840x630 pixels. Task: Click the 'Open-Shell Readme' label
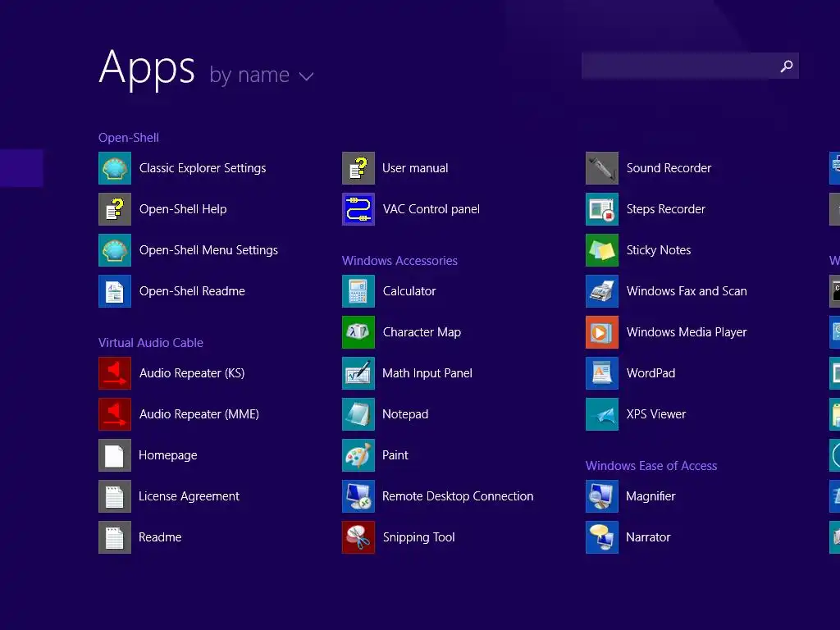192,291
